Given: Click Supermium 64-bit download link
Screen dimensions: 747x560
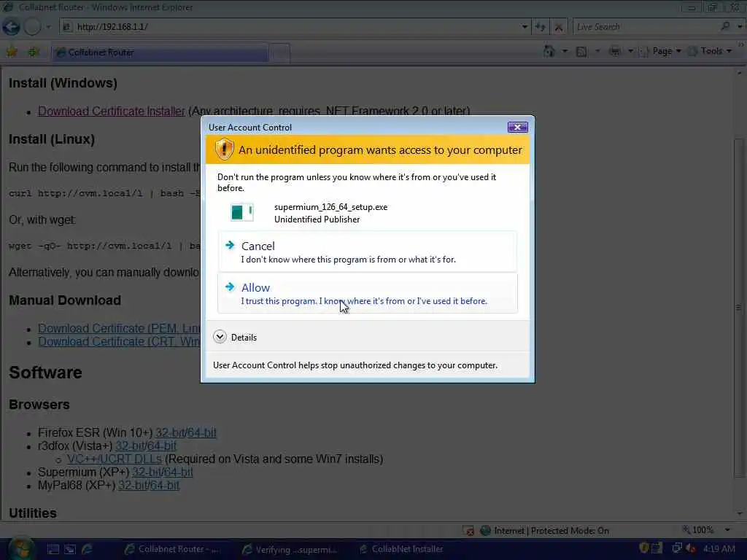Looking at the screenshot, I should pos(178,472).
